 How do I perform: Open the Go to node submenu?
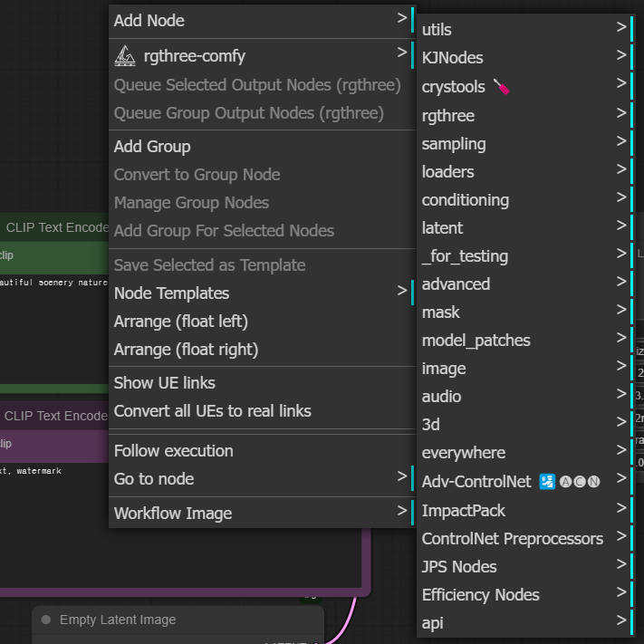263,479
